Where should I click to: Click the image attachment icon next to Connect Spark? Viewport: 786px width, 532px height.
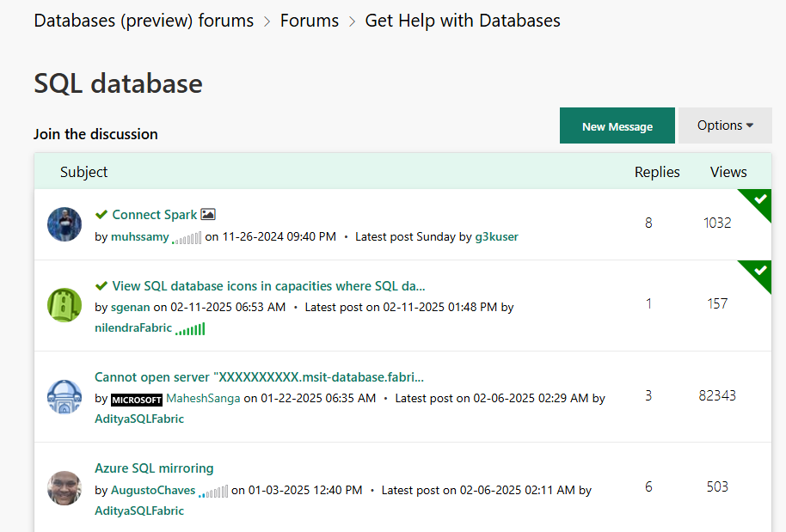[x=208, y=214]
